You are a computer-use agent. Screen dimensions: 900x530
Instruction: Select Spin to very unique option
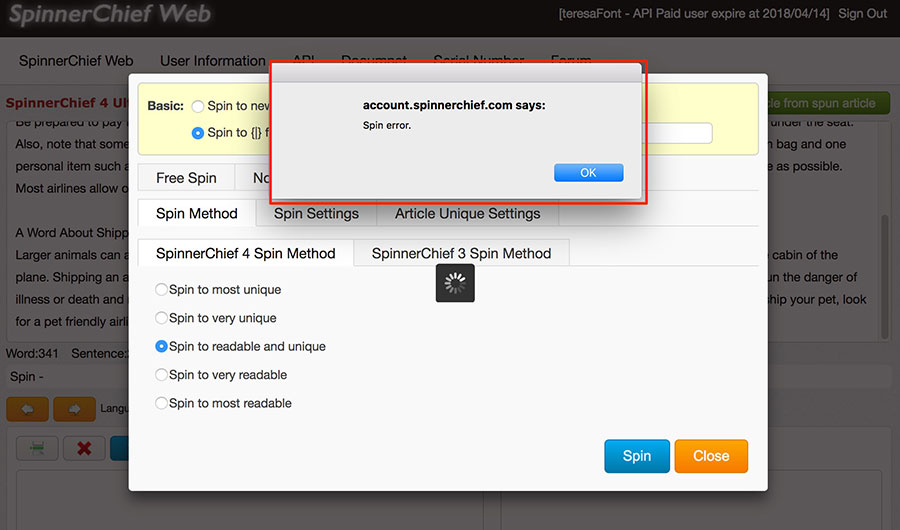click(162, 318)
